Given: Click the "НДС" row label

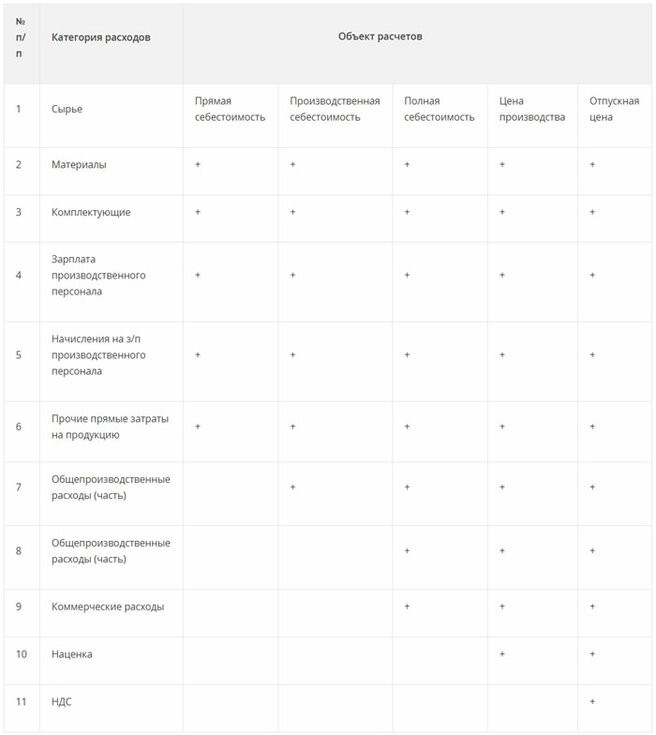Looking at the screenshot, I should point(61,702).
